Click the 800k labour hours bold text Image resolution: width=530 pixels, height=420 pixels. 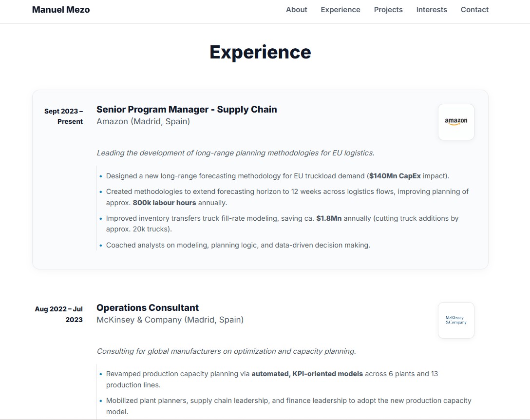(164, 202)
